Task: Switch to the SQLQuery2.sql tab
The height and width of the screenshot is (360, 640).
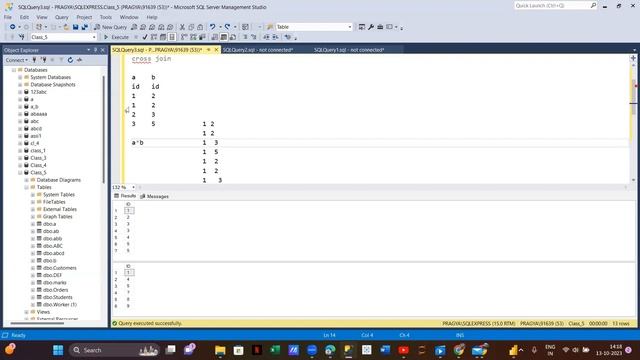Action: [258, 50]
